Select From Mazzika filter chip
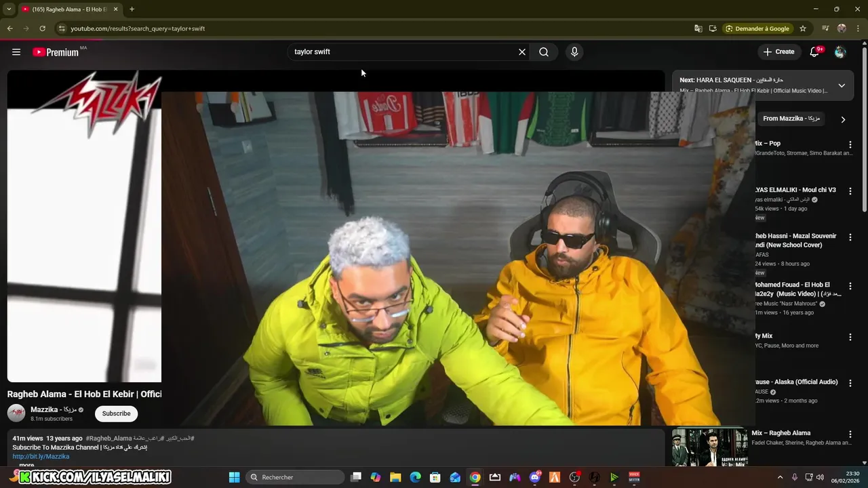Screen dimensions: 868x488 (x=791, y=119)
